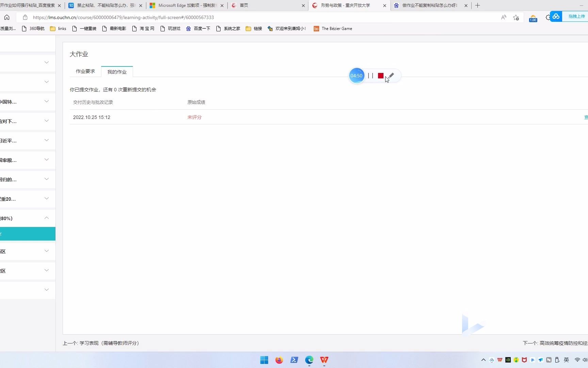
Task: Collapse the sidebar section ending 80%)
Action: coord(47,218)
